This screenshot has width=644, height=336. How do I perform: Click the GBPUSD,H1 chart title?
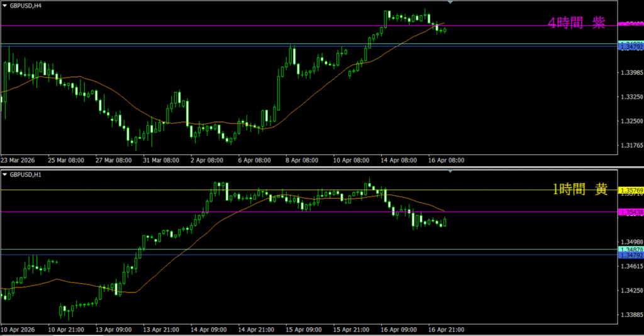pyautogui.click(x=27, y=174)
